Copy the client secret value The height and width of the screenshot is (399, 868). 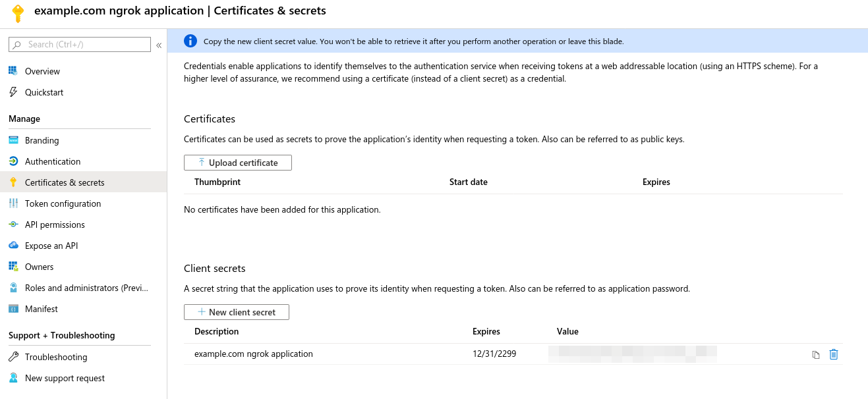pos(816,355)
